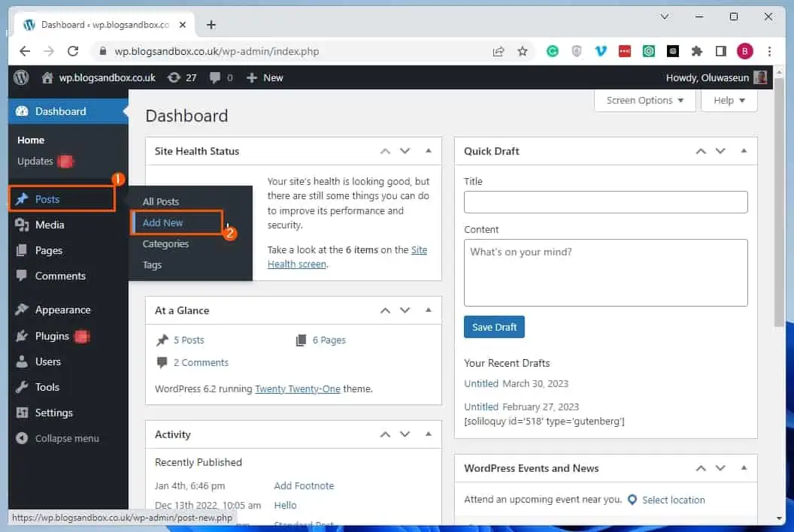Image resolution: width=794 pixels, height=532 pixels.
Task: Click the Select location pin icon
Action: (632, 500)
